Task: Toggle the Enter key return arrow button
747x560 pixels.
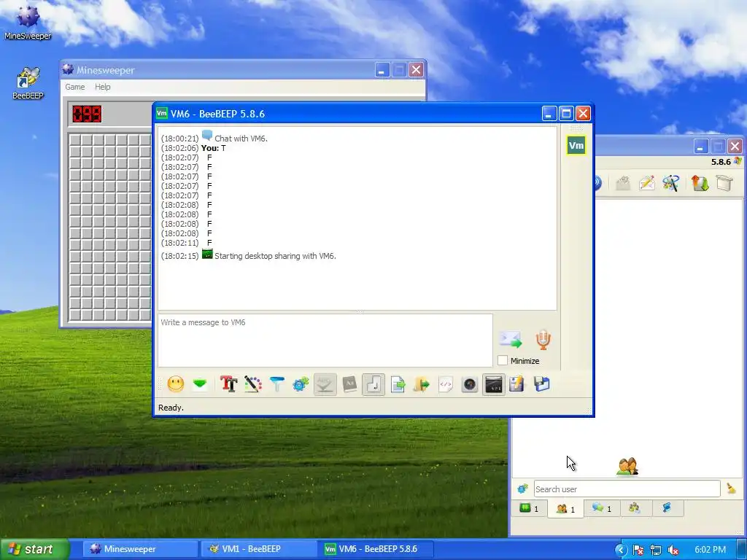Action: pos(373,384)
